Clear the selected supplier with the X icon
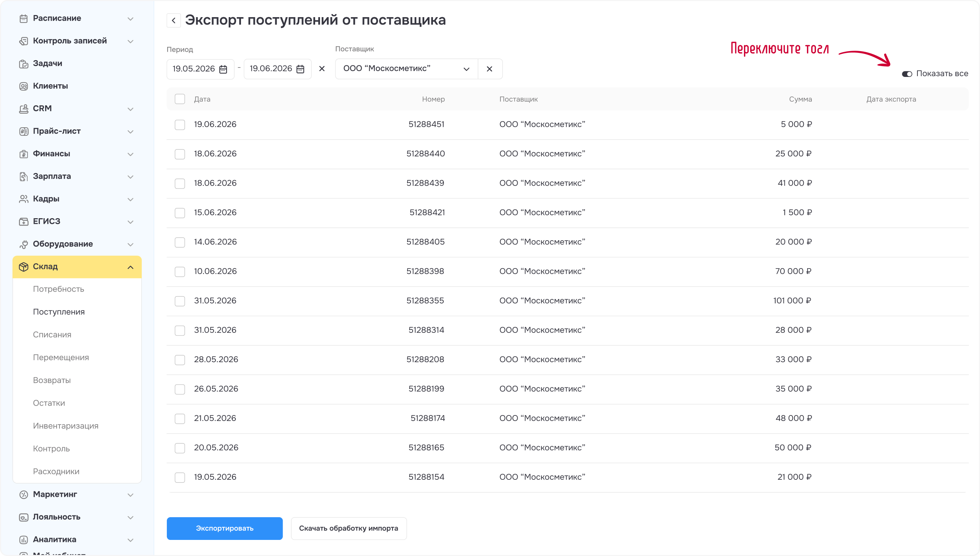The width and height of the screenshot is (980, 556). [x=490, y=69]
